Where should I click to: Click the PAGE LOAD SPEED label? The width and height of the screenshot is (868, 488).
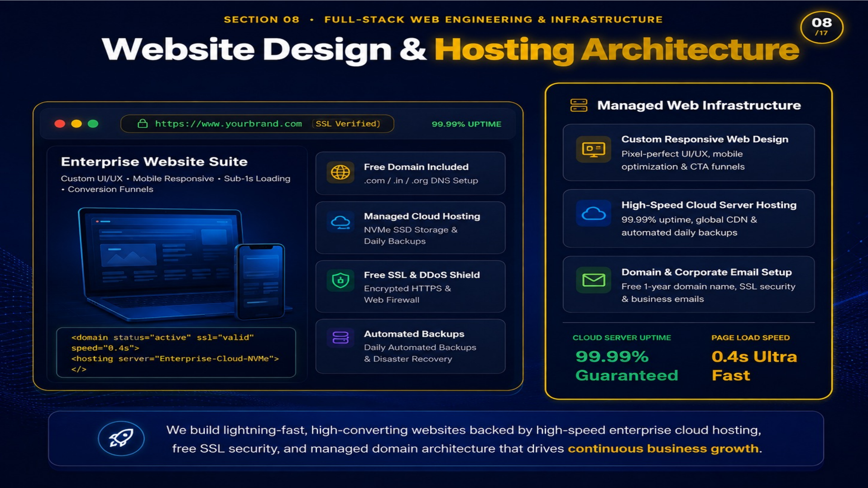point(750,337)
